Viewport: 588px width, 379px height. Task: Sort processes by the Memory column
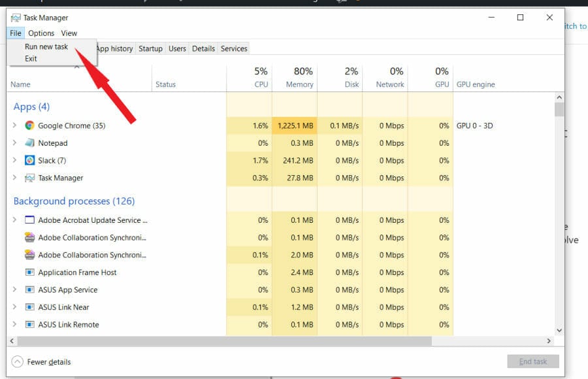295,78
